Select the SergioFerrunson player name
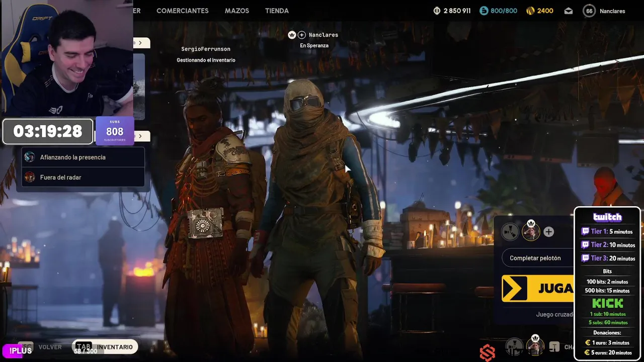Screen dimensions: 644x362 click(x=206, y=49)
